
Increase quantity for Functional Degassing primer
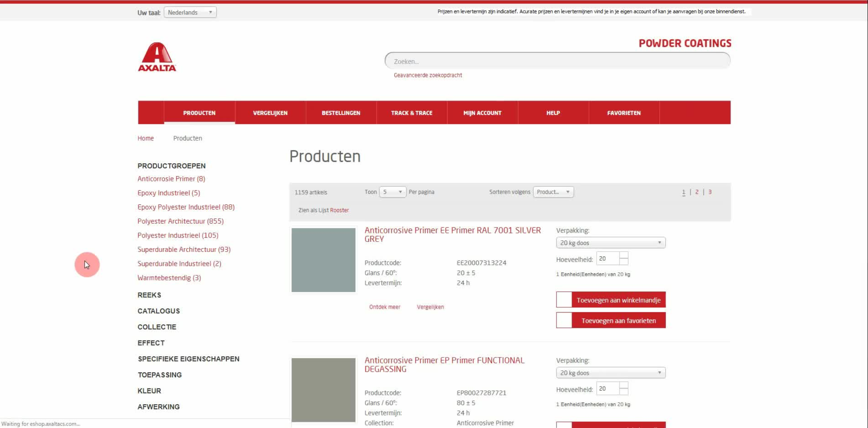click(624, 385)
